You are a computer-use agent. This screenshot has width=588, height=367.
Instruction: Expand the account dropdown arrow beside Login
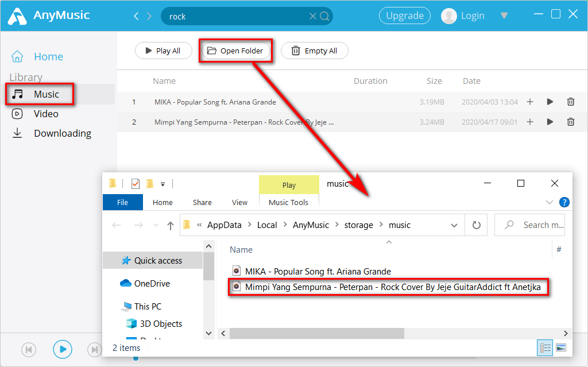(504, 16)
